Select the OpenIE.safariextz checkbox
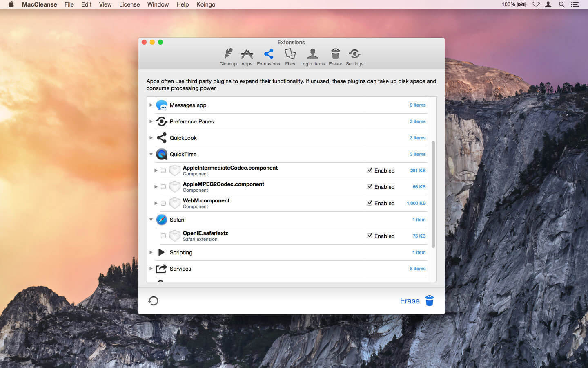The image size is (588, 368). pyautogui.click(x=163, y=236)
